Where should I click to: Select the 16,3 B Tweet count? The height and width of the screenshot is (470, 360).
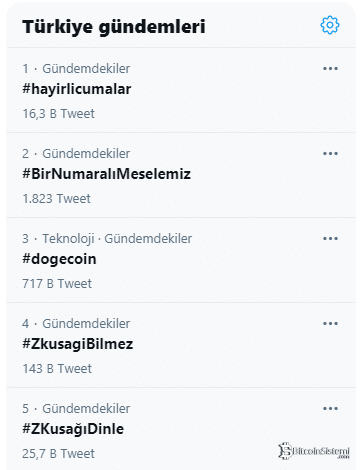coord(58,114)
